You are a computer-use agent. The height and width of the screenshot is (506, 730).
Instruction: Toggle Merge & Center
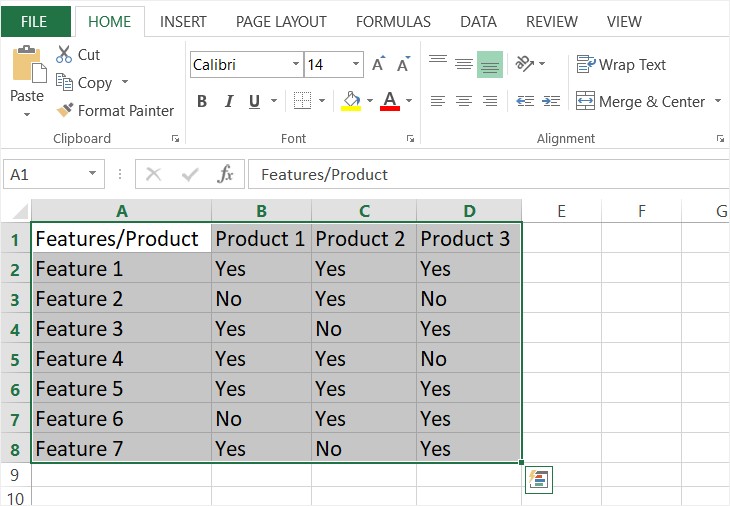pyautogui.click(x=641, y=101)
